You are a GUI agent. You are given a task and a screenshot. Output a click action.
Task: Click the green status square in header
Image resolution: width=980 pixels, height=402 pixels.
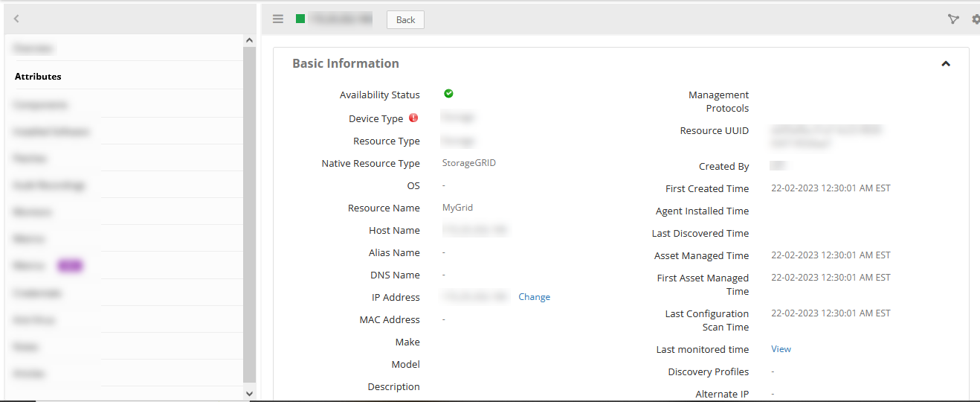(300, 19)
